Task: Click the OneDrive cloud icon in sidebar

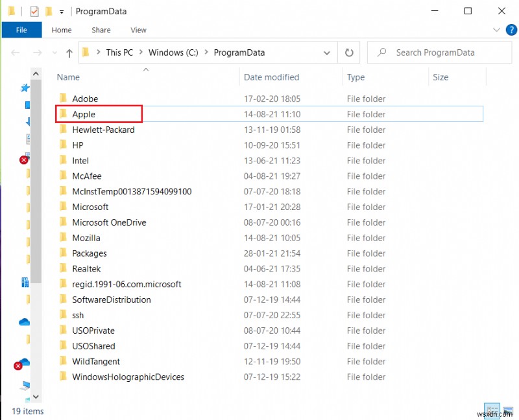Action: tap(25, 322)
